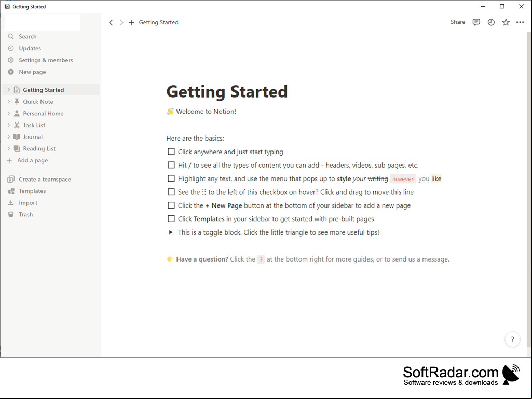Open the help question mark button

[512, 339]
